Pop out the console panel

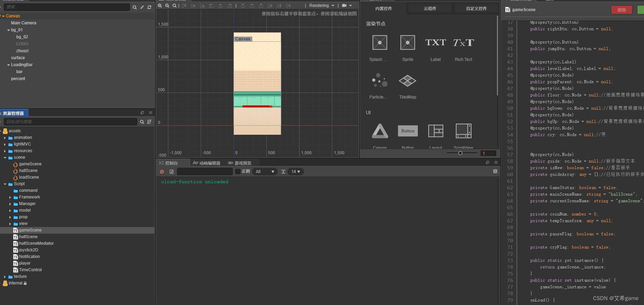(x=488, y=163)
